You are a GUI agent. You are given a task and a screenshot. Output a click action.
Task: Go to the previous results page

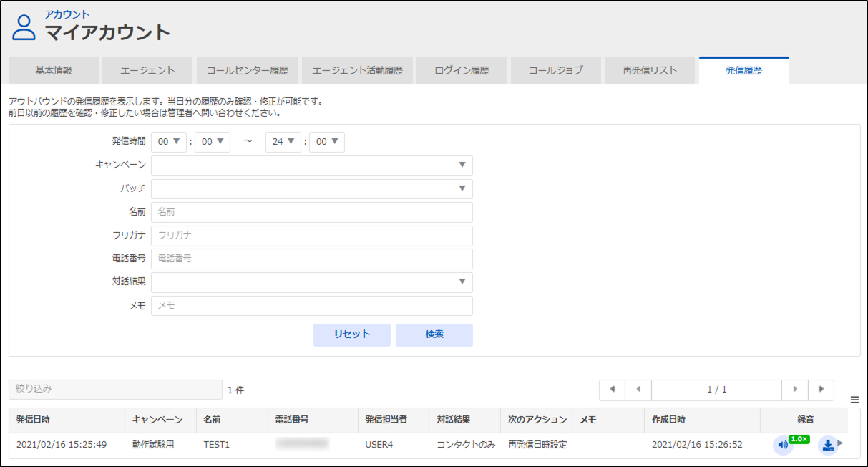tap(638, 390)
